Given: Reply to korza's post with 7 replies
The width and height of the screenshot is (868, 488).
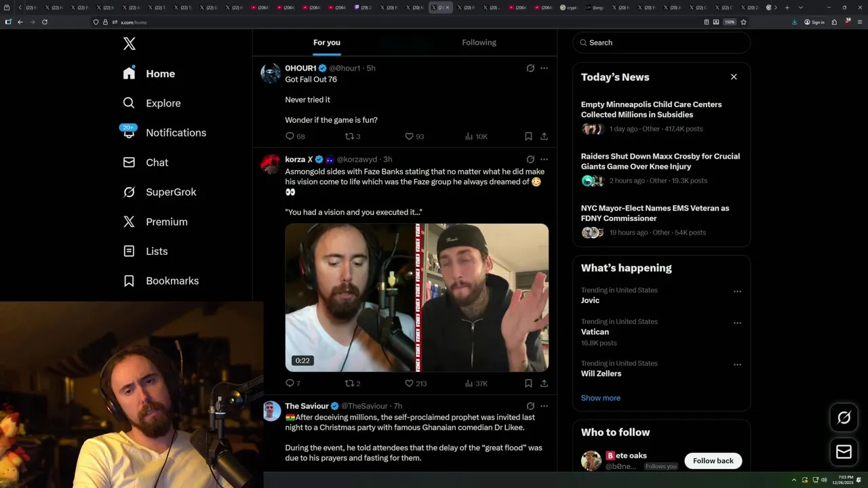Looking at the screenshot, I should tap(293, 384).
